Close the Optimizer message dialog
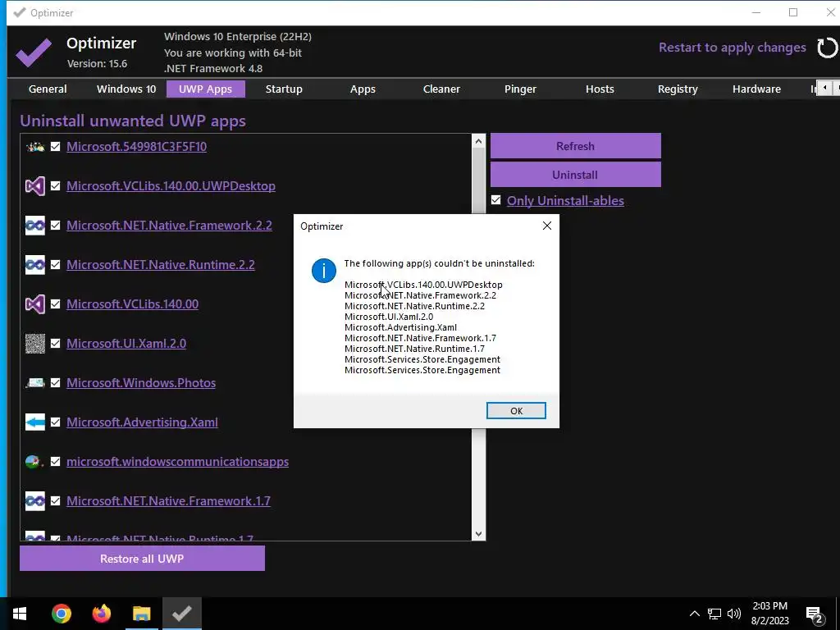The image size is (840, 630). tap(547, 226)
